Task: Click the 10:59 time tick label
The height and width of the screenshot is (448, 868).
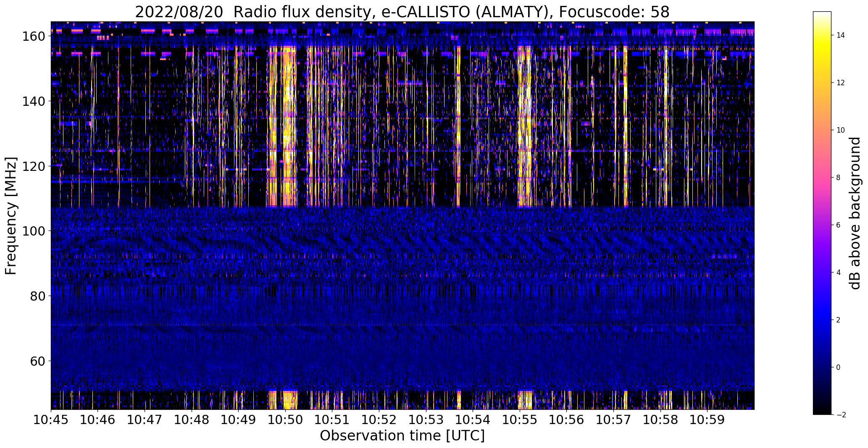Action: click(x=708, y=419)
